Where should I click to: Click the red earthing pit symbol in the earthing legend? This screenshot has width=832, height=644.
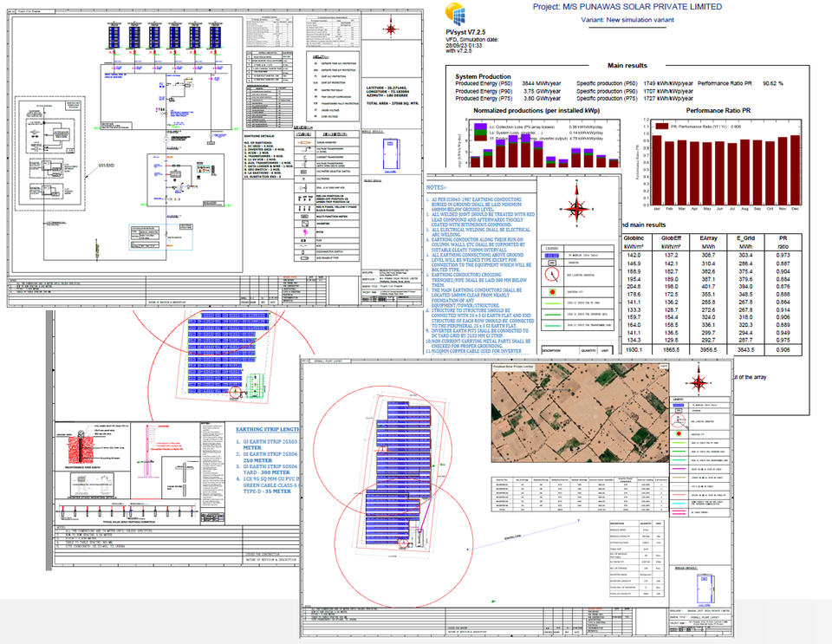tap(552, 292)
